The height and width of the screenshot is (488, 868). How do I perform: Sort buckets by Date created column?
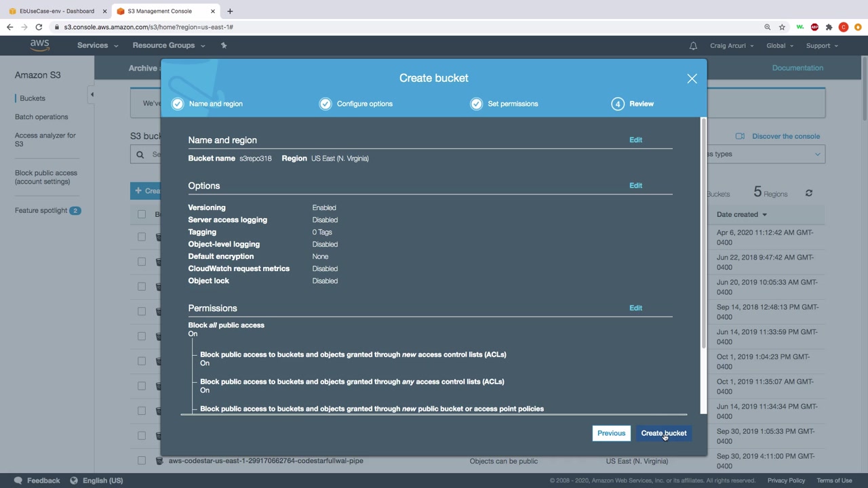tap(742, 214)
